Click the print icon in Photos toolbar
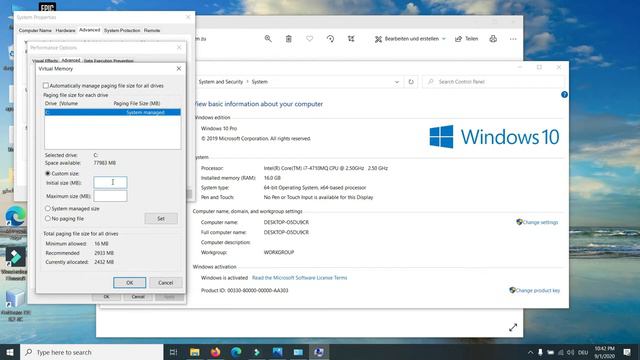Image resolution: width=640 pixels, height=360 pixels. click(493, 39)
